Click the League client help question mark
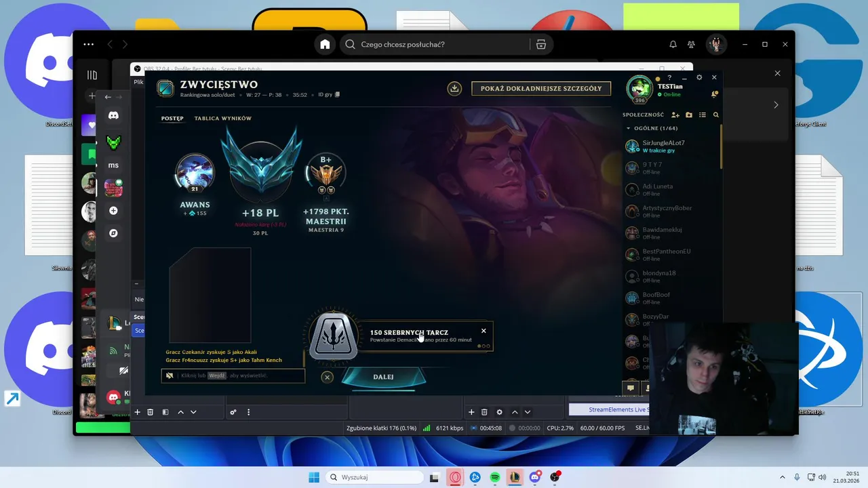 coord(669,78)
